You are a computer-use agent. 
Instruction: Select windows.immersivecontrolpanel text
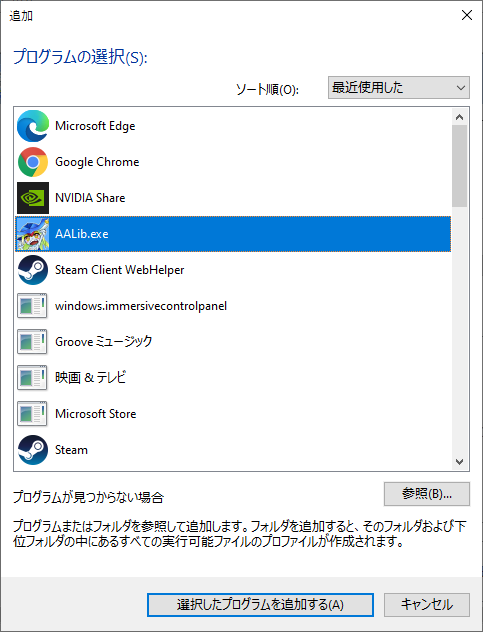[141, 306]
